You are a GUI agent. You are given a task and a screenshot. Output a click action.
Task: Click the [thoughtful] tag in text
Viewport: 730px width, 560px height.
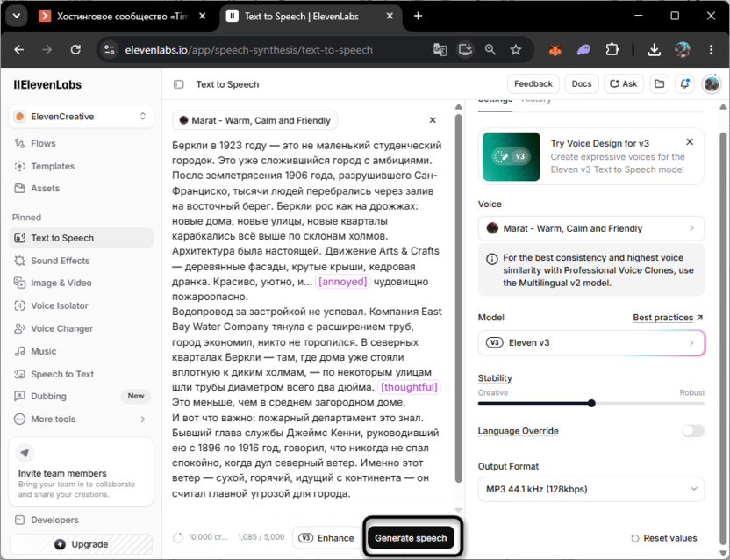click(x=409, y=387)
